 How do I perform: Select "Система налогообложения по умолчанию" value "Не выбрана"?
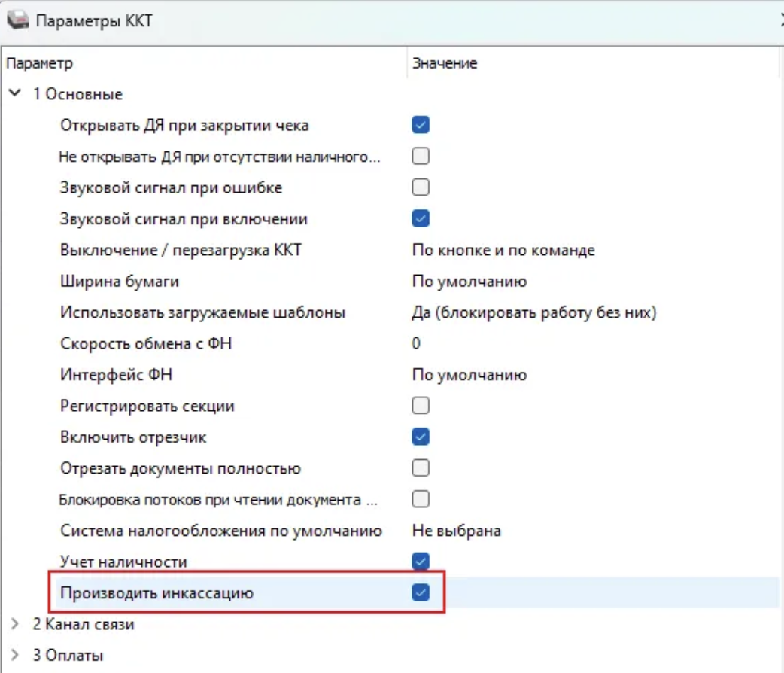pos(456,531)
